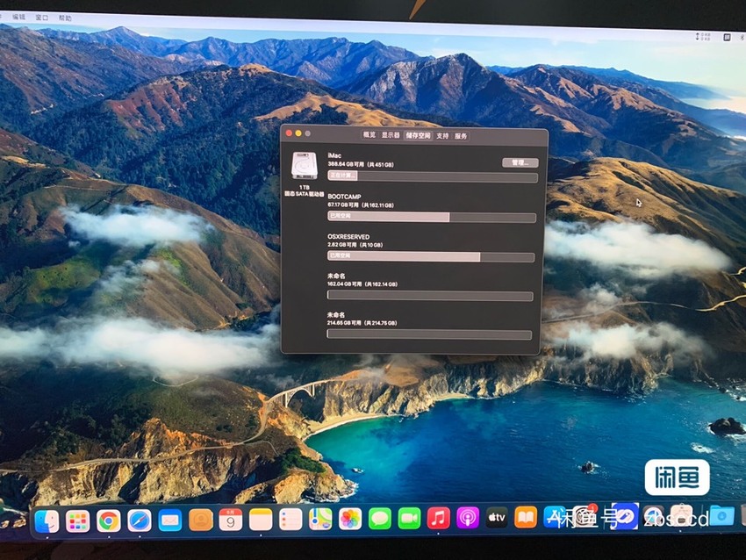The height and width of the screenshot is (560, 746).
Task: Open the Mail app in the Dock
Action: click(170, 521)
